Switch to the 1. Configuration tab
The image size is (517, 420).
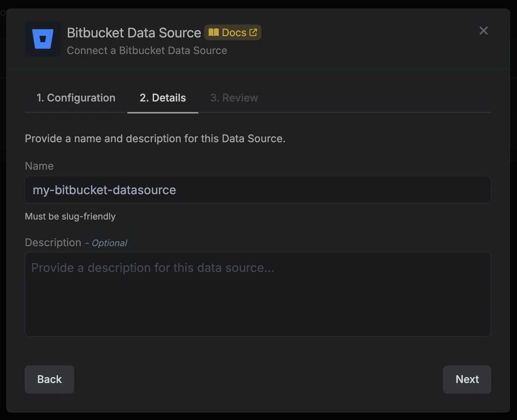click(76, 98)
